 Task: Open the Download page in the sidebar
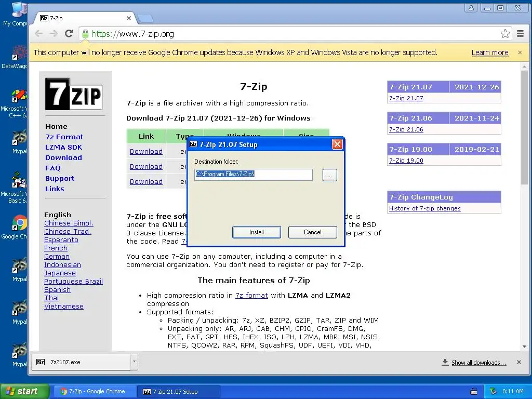point(63,157)
